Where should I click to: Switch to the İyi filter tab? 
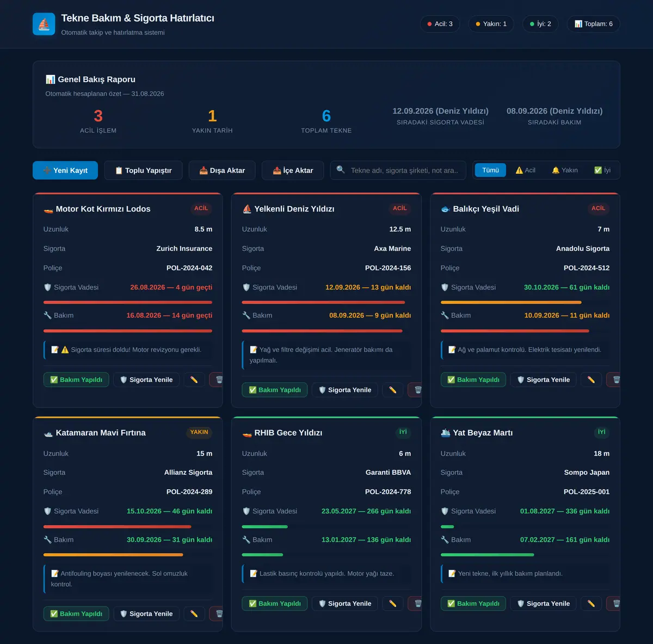(602, 170)
